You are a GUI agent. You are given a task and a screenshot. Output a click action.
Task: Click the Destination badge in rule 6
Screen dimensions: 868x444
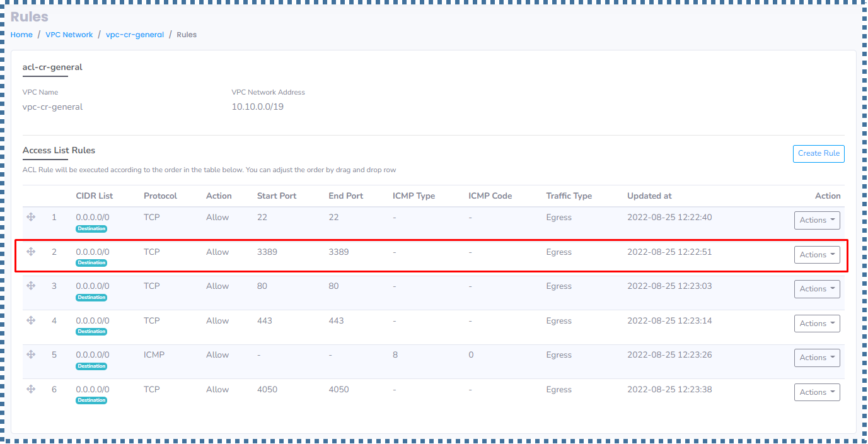[x=91, y=400]
